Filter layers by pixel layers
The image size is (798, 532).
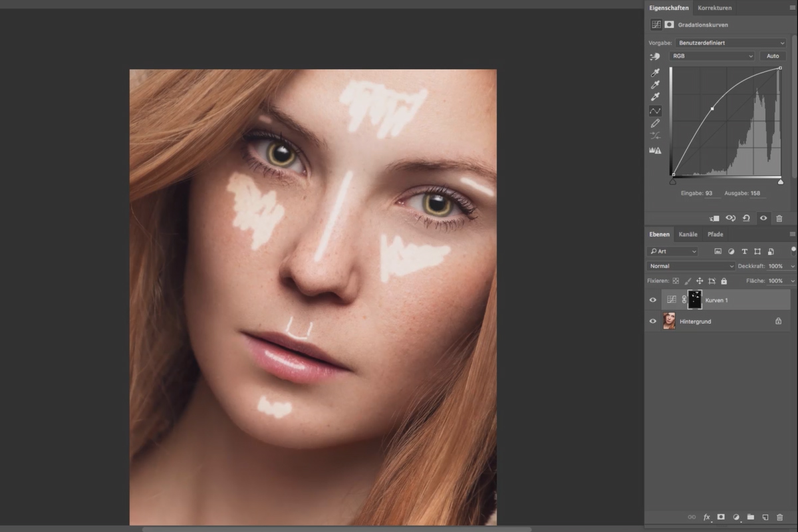pos(718,251)
